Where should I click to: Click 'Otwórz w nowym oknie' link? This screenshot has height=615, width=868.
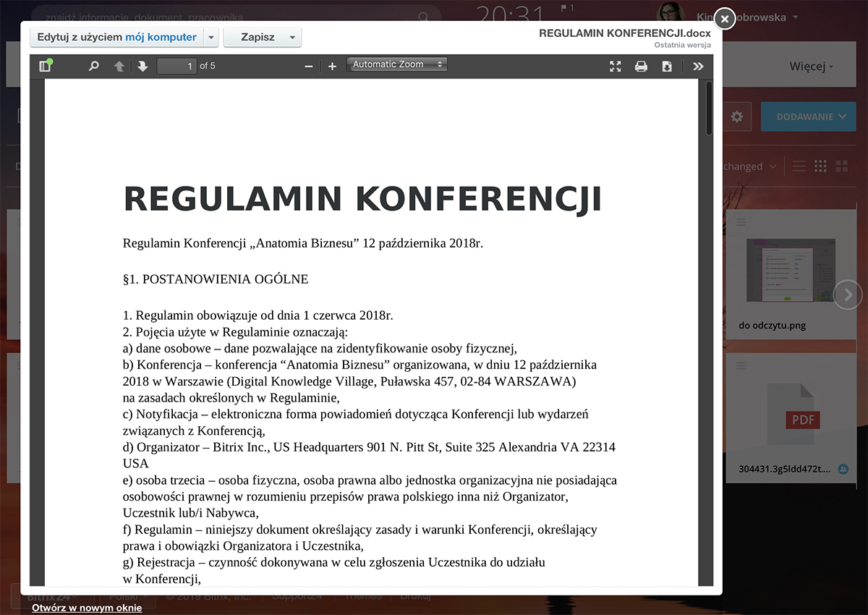pyautogui.click(x=87, y=608)
